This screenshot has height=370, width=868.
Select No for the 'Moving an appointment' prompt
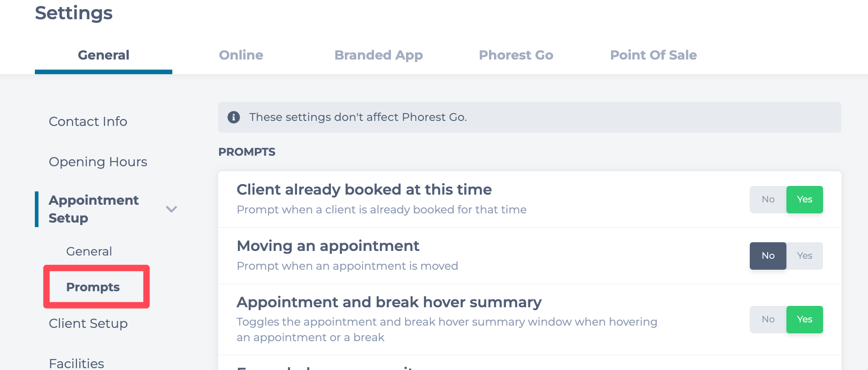(x=768, y=256)
